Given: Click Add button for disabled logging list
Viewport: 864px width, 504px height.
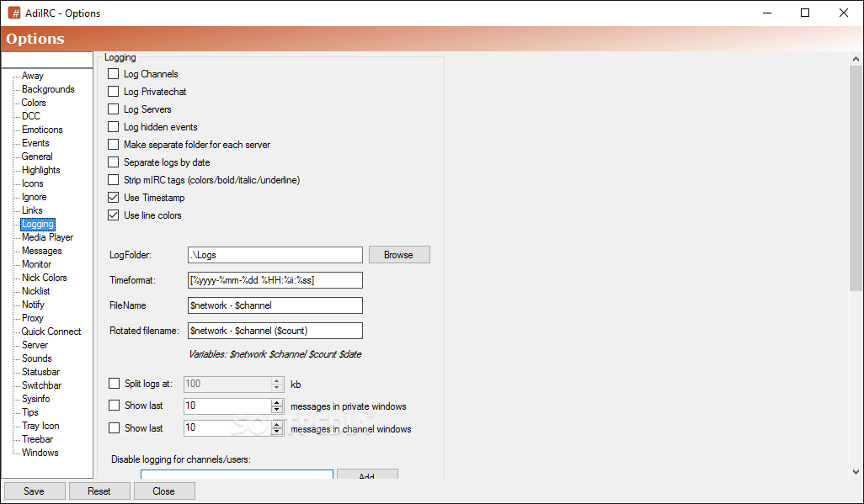Looking at the screenshot, I should 367,475.
